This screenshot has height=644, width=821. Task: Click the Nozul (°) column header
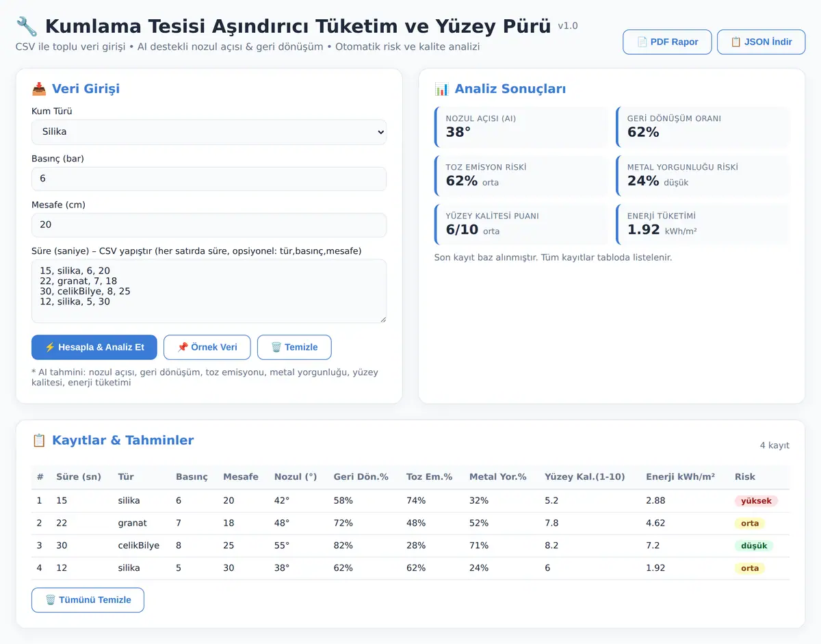pyautogui.click(x=296, y=477)
